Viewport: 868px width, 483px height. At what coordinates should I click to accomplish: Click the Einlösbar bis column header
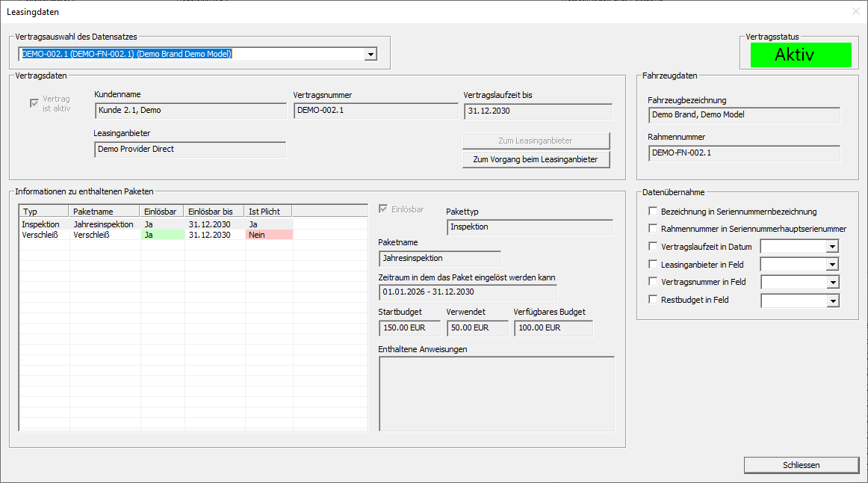click(214, 211)
